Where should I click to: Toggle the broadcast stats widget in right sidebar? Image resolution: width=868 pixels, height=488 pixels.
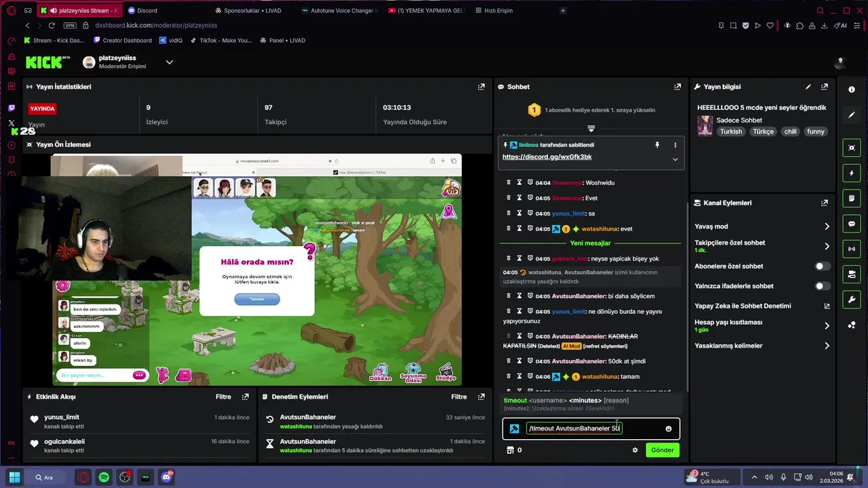[x=852, y=249]
